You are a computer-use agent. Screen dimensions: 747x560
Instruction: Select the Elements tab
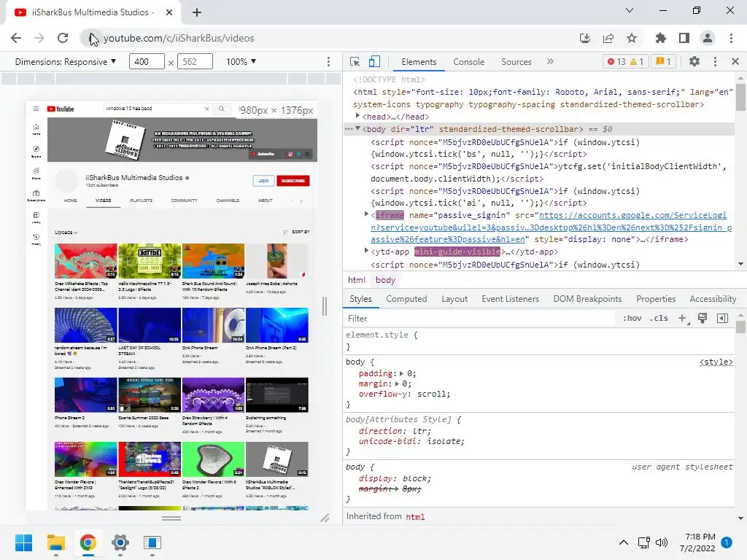[418, 62]
